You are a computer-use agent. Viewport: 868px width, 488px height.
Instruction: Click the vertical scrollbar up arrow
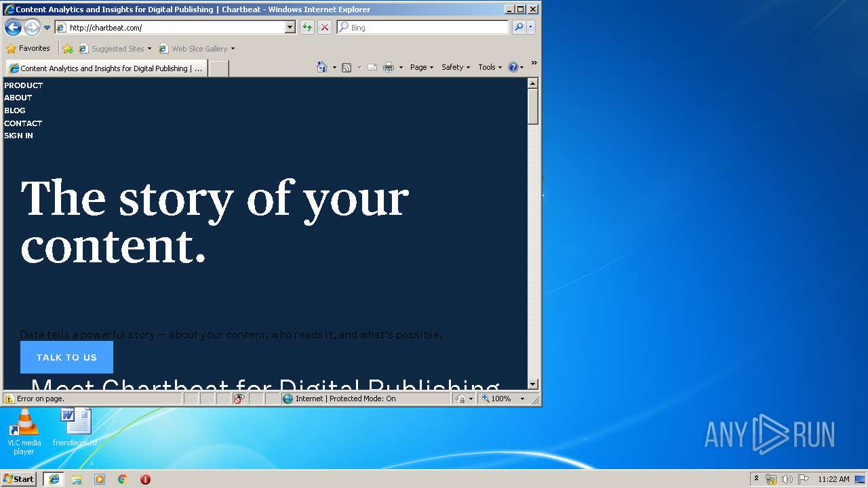click(532, 83)
